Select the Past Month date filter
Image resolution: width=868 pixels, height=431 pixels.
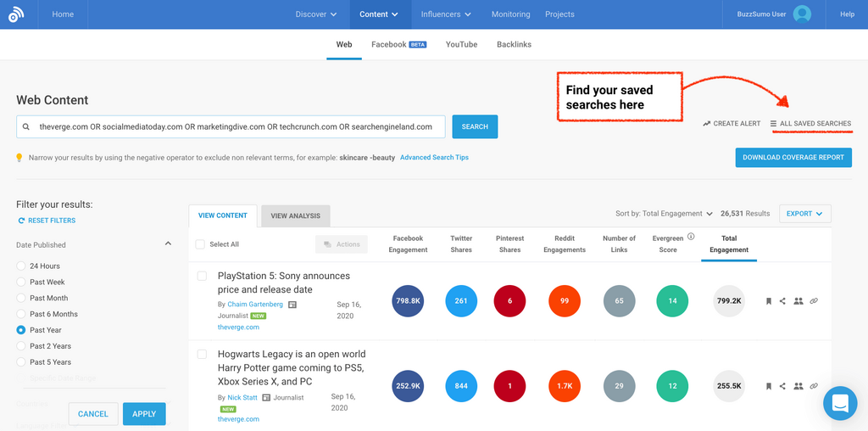pyautogui.click(x=21, y=298)
